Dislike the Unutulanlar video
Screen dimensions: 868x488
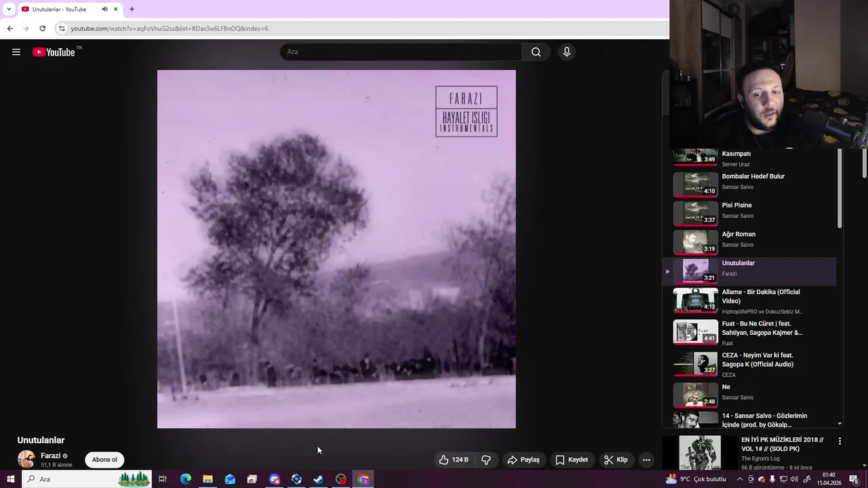[x=486, y=460]
